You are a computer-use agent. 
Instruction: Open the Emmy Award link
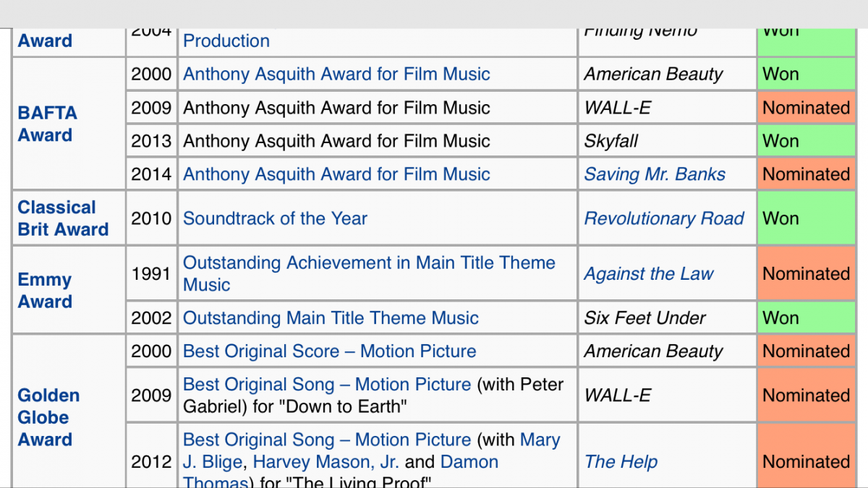tap(45, 291)
